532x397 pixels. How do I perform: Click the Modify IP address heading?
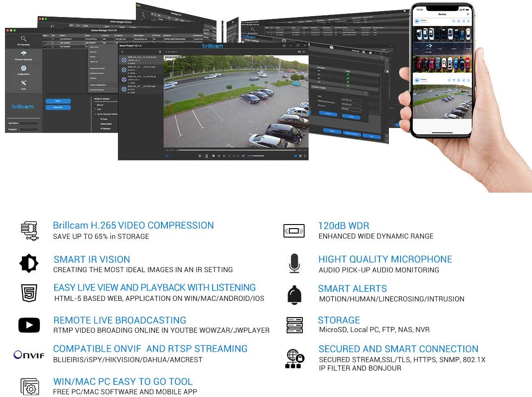click(x=102, y=99)
